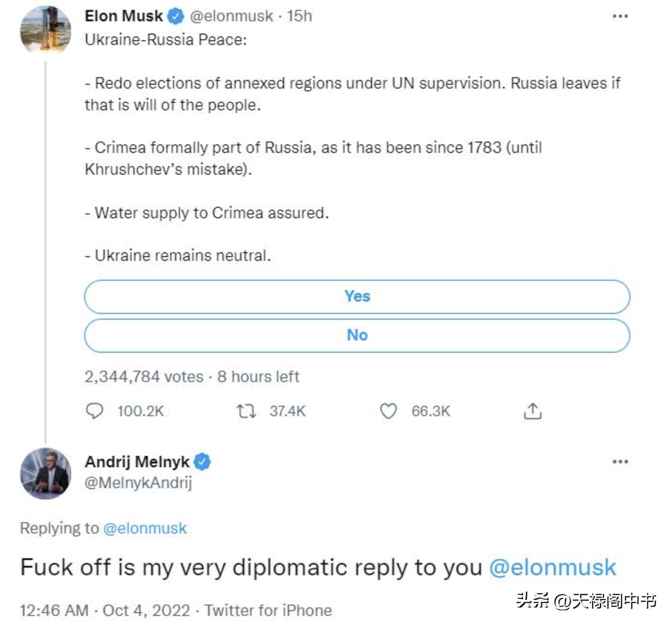
Task: Click the Elon Musk display name
Action: point(124,16)
